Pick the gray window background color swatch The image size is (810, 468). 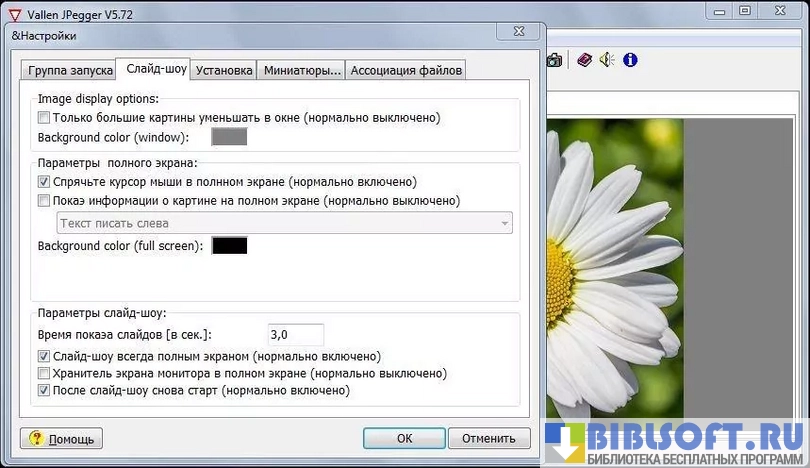click(x=229, y=137)
